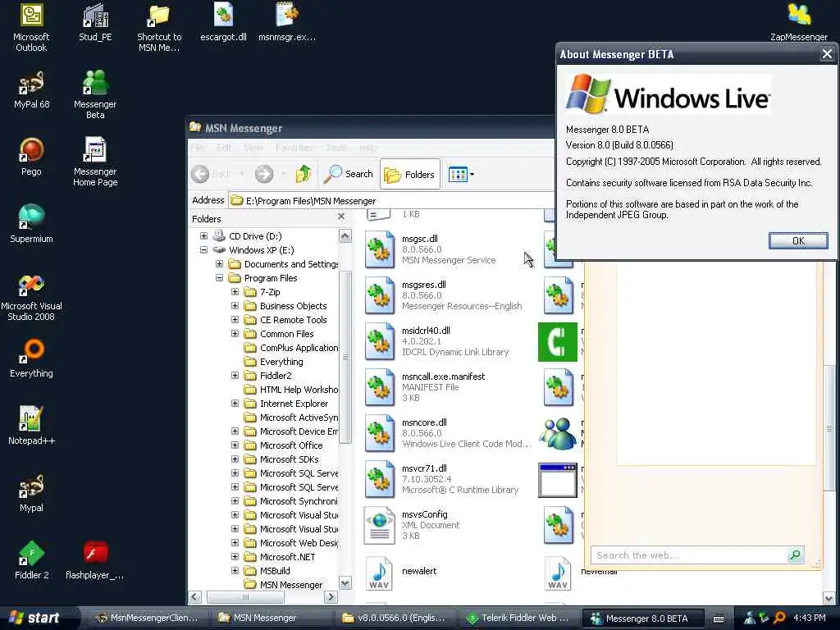Expand the 7-Zip folder node
Image resolution: width=840 pixels, height=630 pixels.
click(x=235, y=291)
